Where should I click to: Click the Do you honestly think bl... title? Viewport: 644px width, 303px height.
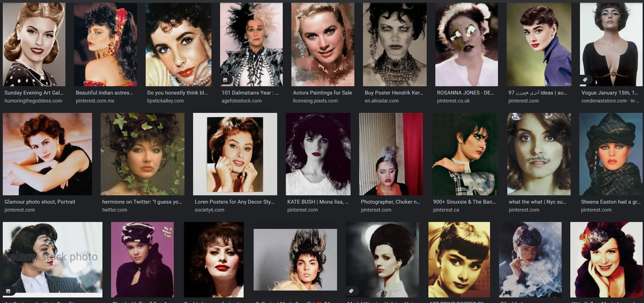click(177, 93)
